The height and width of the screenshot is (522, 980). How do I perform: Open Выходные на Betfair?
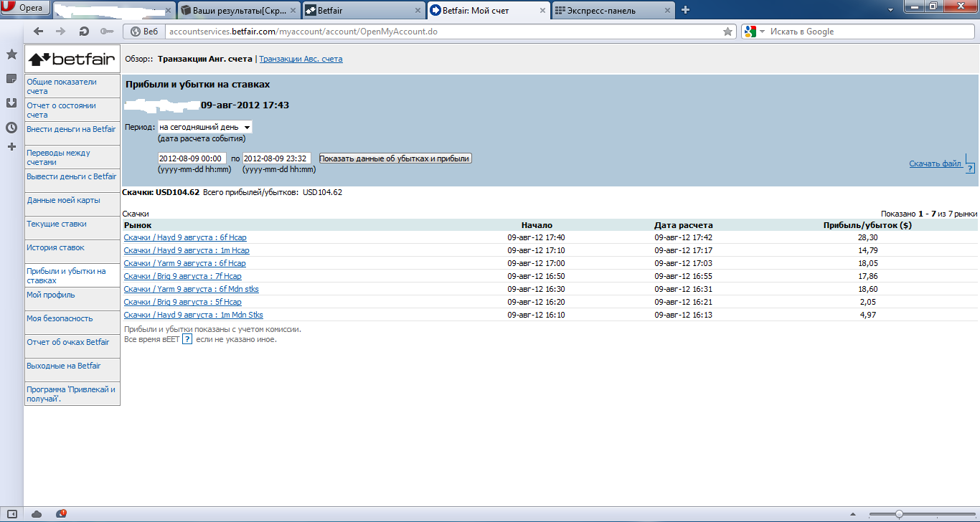(x=72, y=370)
